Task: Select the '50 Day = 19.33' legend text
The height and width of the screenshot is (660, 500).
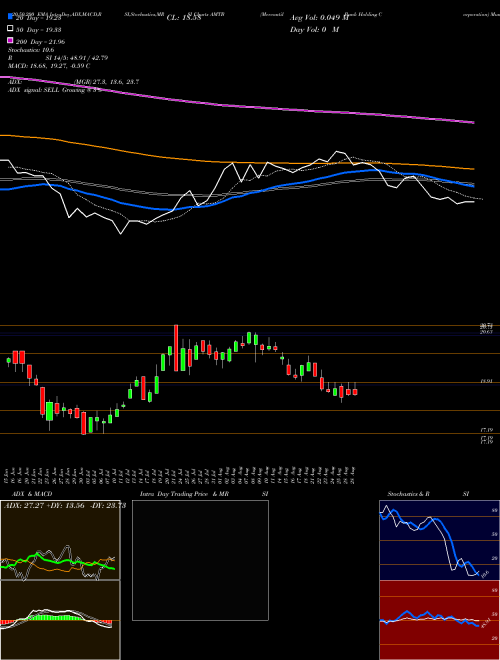Action: coord(38,30)
